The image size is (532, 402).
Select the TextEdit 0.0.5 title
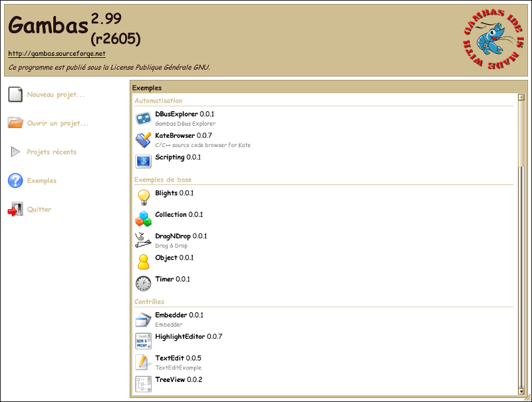pyautogui.click(x=178, y=358)
